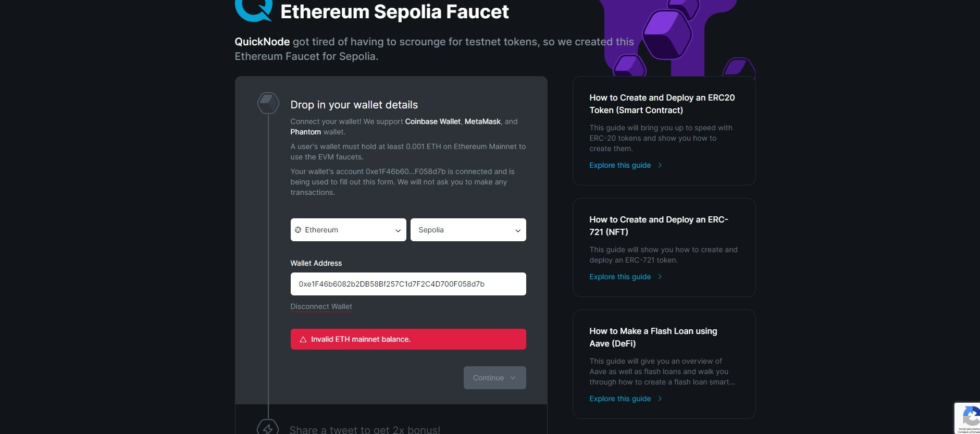
Task: Click the Ethereum icon in the chain selector
Action: tap(298, 230)
